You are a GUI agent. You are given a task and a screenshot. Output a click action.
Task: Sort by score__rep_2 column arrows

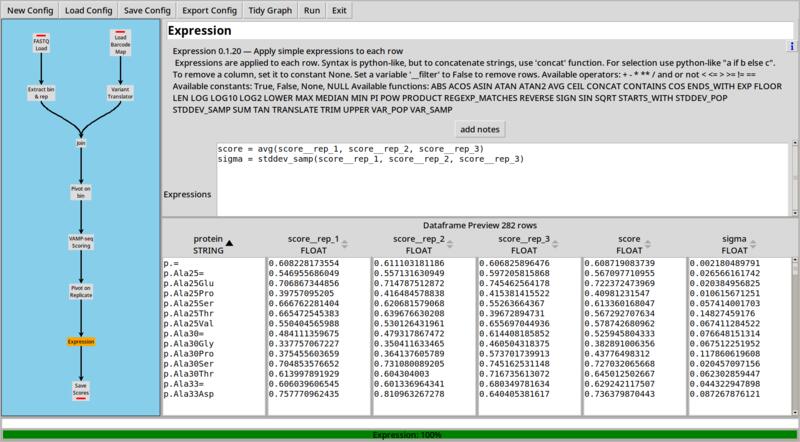449,244
